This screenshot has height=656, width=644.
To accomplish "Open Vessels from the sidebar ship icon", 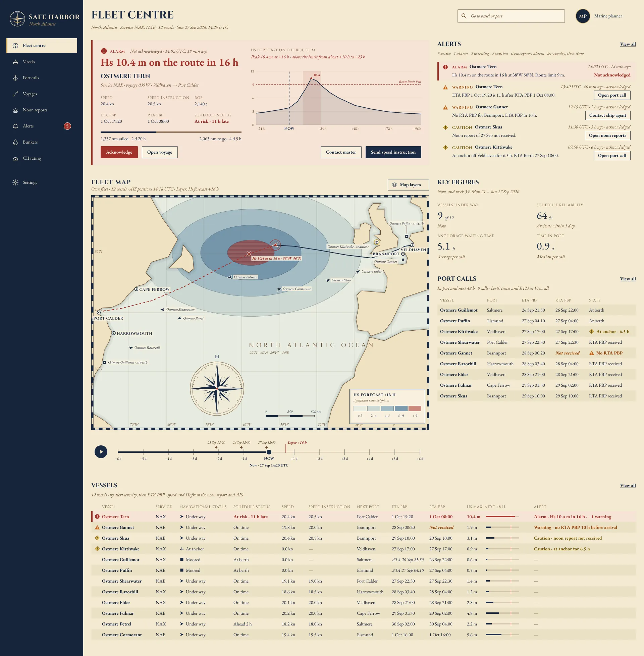I will point(15,62).
